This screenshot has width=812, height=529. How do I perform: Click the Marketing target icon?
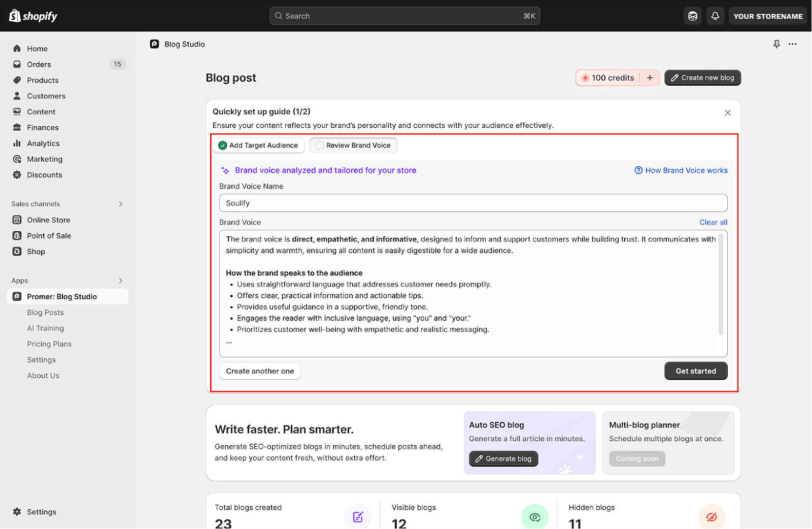coord(17,159)
